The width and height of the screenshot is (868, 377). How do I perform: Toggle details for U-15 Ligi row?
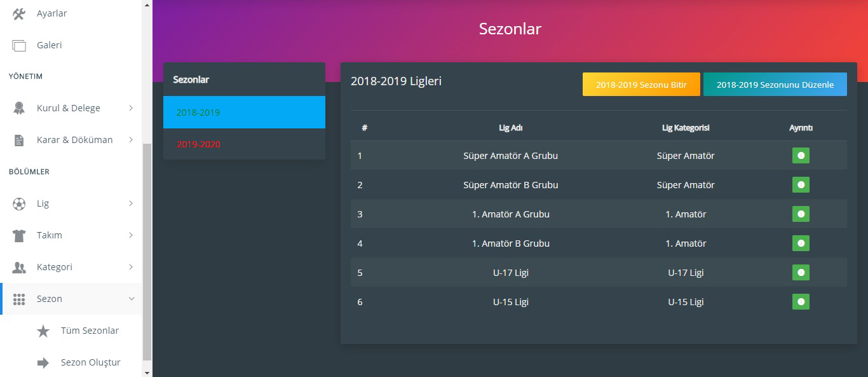[x=801, y=302]
